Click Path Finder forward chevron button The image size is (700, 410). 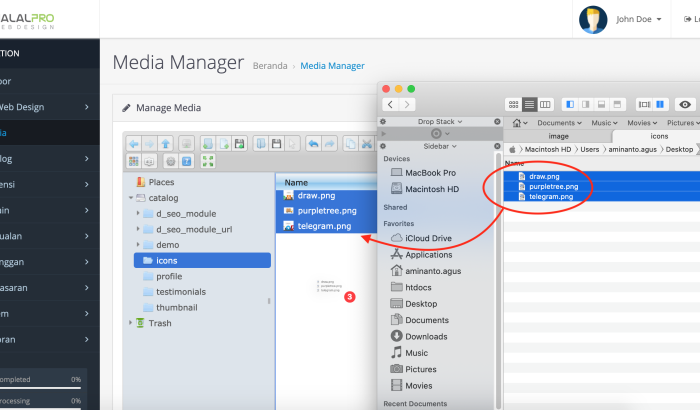click(407, 105)
